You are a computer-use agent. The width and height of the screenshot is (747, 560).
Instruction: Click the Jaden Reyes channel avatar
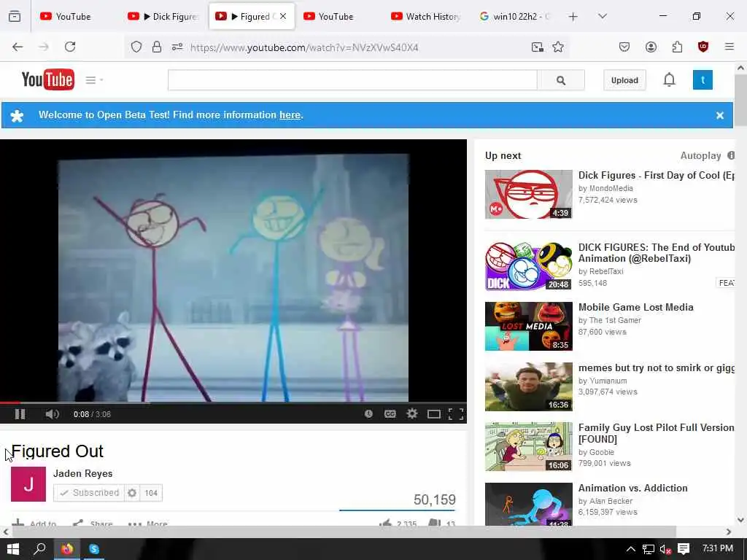[28, 484]
